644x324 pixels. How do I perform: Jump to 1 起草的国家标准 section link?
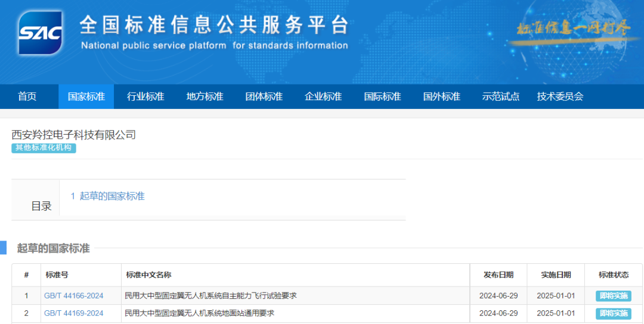[107, 196]
